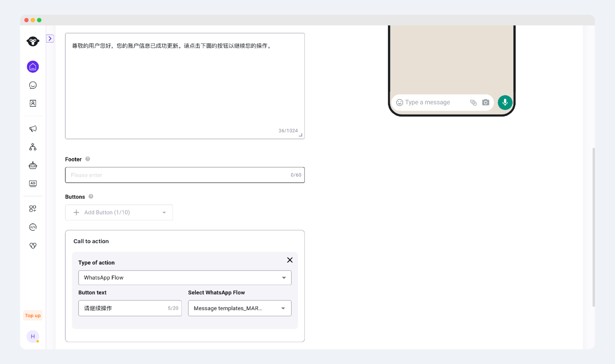This screenshot has height=364, width=615.
Task: Open the AD ads icon in sidebar
Action: tap(33, 183)
